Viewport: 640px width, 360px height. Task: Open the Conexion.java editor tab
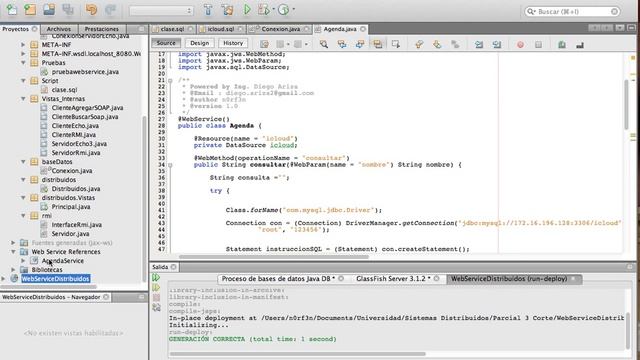pos(280,29)
